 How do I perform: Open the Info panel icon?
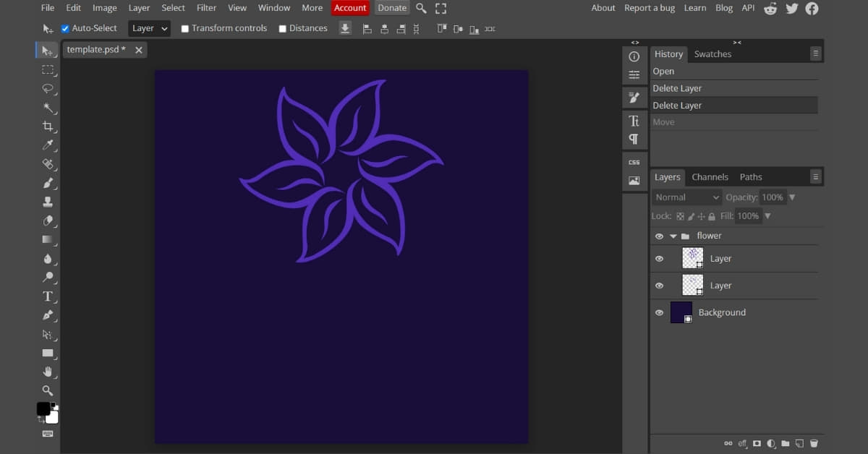click(x=634, y=56)
